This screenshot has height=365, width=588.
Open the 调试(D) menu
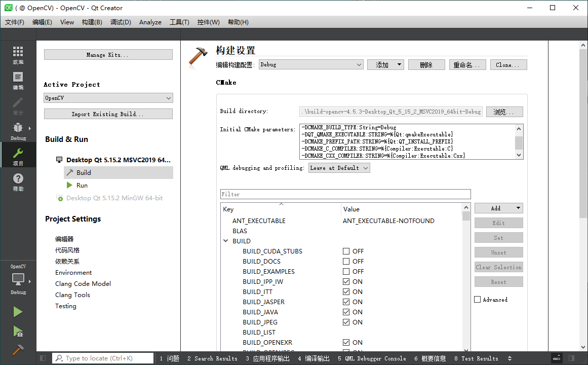(121, 22)
